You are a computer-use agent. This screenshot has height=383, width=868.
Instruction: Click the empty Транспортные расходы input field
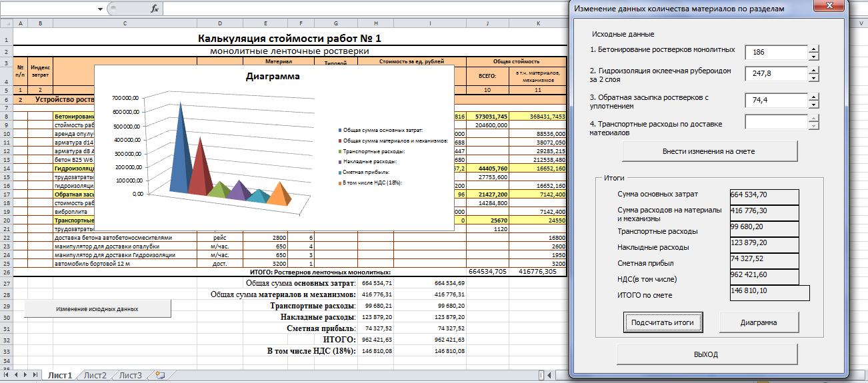[x=777, y=122]
